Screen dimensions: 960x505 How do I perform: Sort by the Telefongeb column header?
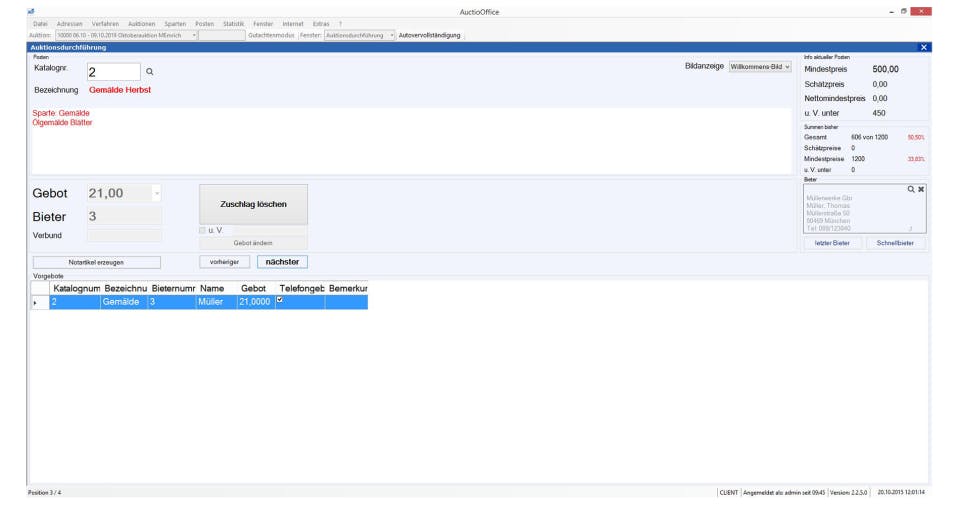point(301,288)
